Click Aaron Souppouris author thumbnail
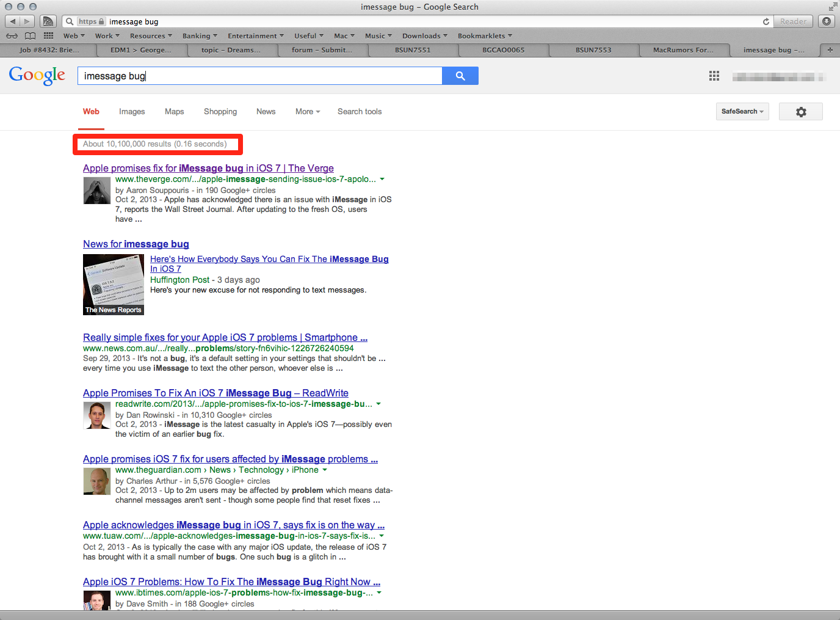This screenshot has height=620, width=840. [96, 191]
